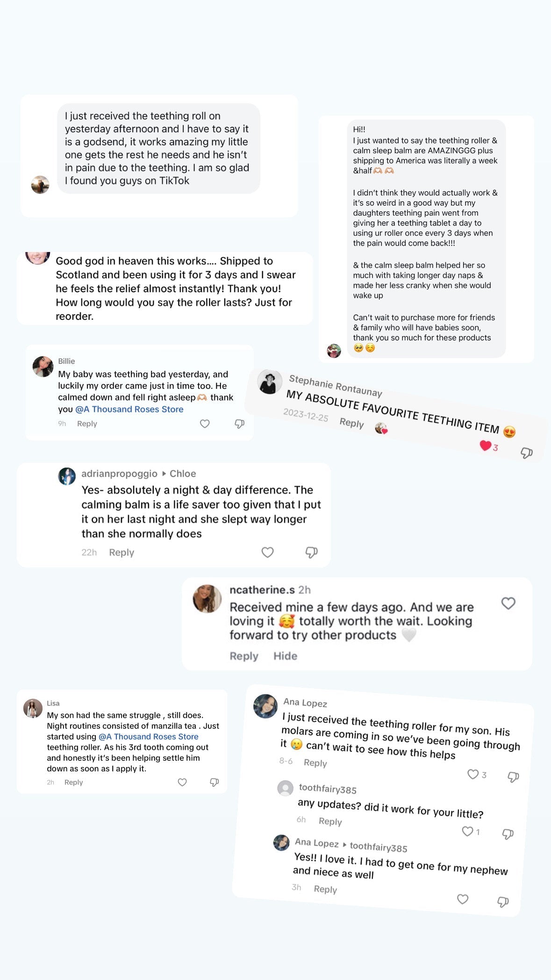Like Billie's comment with the heart icon

click(205, 424)
